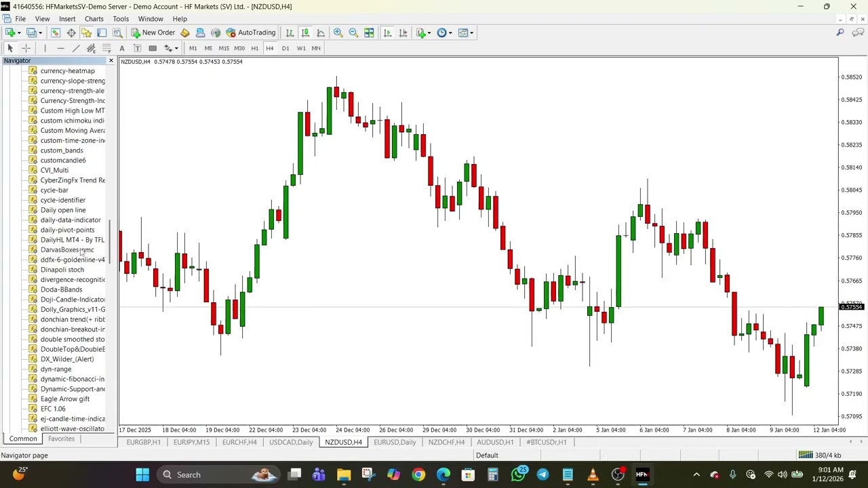
Task: Select the Text 'A' tool
Action: [122, 48]
